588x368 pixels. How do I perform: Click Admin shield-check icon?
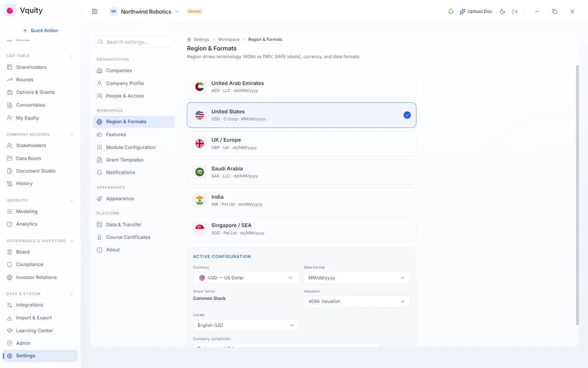(x=10, y=343)
